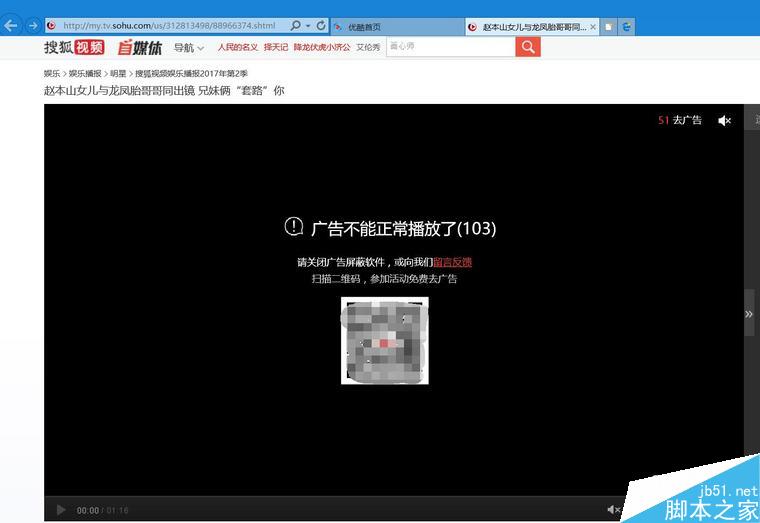Click the 搜狐视频 logo
The width and height of the screenshot is (760, 523).
click(x=74, y=47)
